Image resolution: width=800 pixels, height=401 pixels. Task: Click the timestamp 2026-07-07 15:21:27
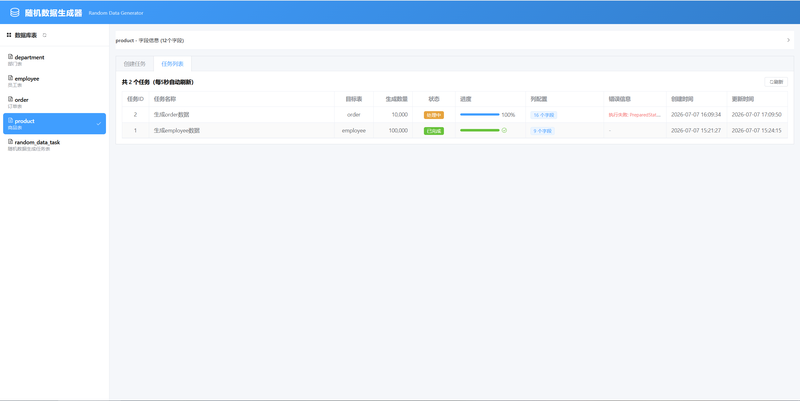pos(696,131)
